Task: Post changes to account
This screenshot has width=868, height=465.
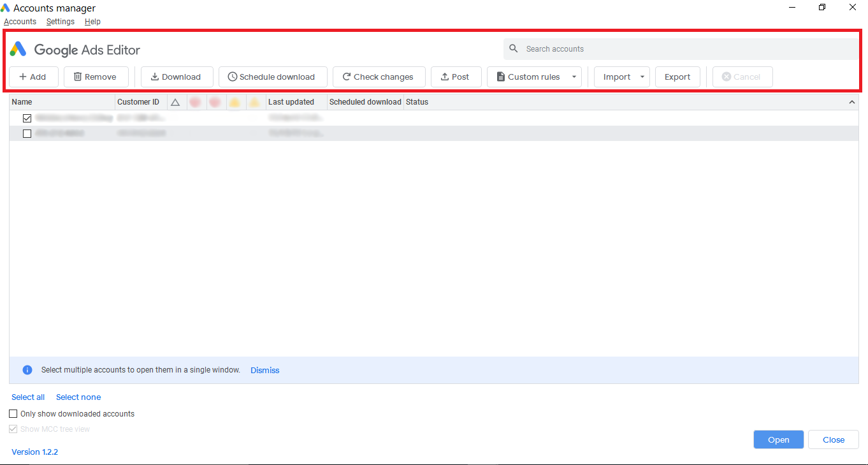Action: 456,77
